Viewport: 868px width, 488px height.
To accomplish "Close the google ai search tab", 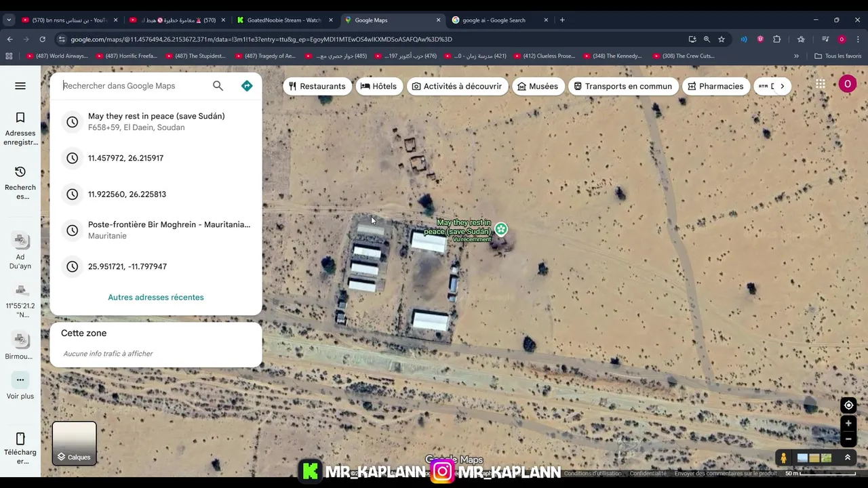I will (x=546, y=20).
